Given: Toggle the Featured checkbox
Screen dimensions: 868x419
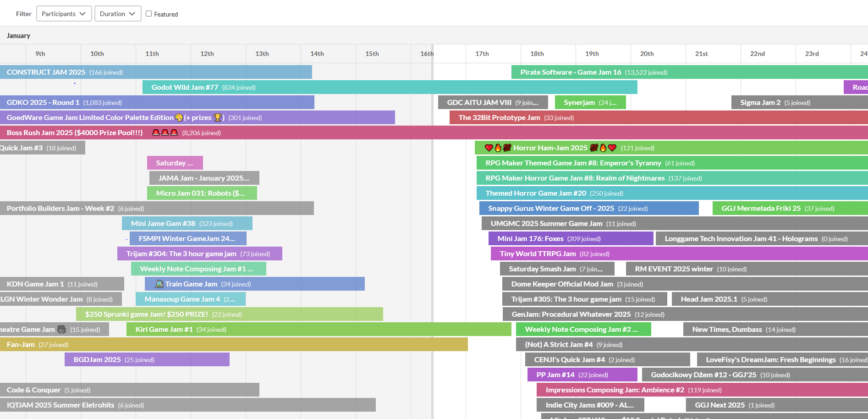Looking at the screenshot, I should coord(148,14).
